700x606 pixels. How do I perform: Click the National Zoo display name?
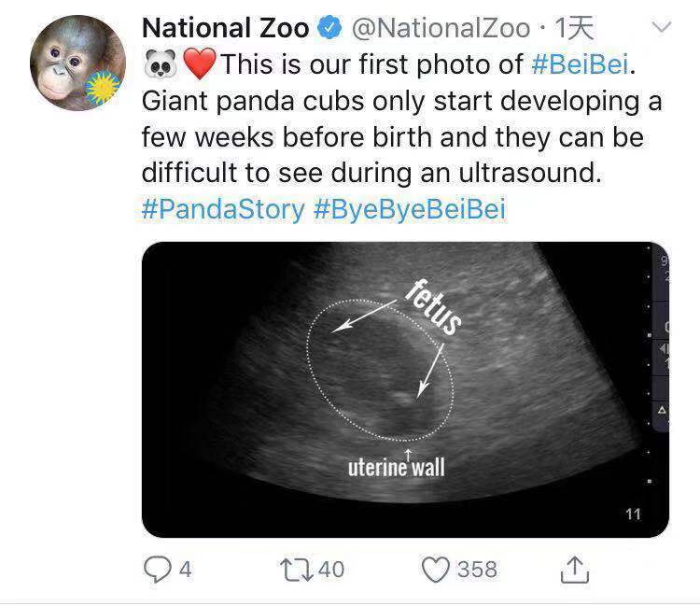point(225,29)
